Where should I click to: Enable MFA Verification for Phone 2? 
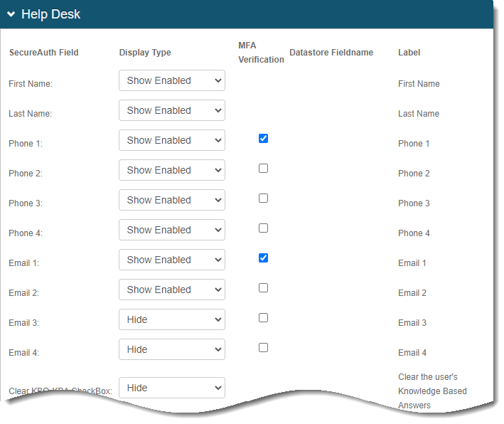pos(263,169)
